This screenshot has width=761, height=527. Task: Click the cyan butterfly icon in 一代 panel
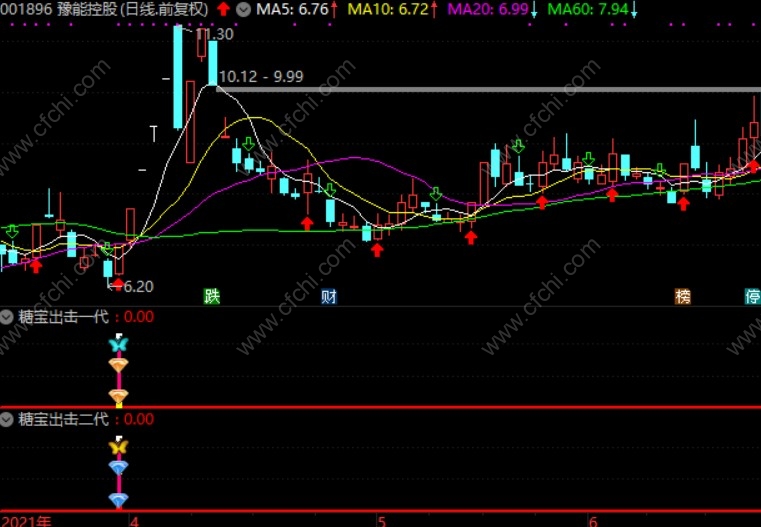click(x=118, y=344)
